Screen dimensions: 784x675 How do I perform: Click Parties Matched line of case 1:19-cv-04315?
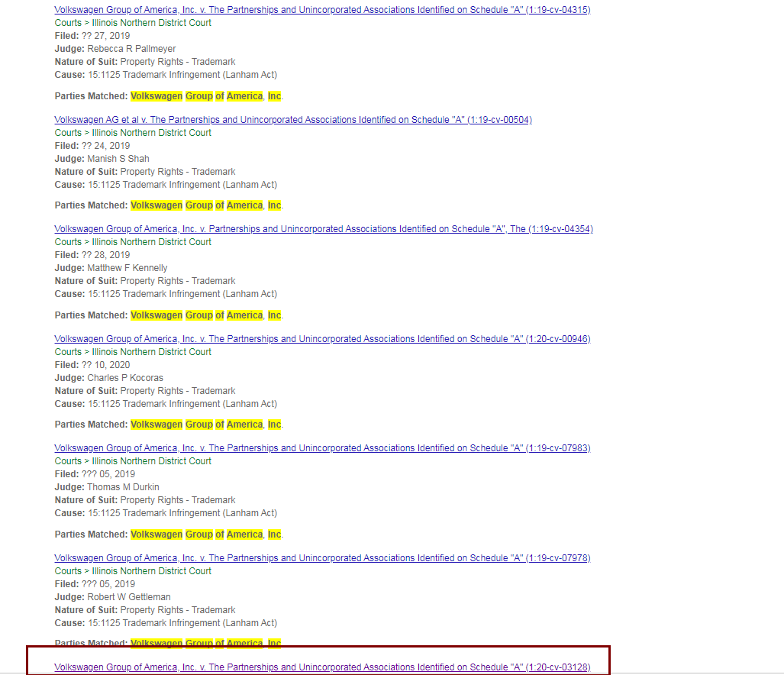pos(169,96)
